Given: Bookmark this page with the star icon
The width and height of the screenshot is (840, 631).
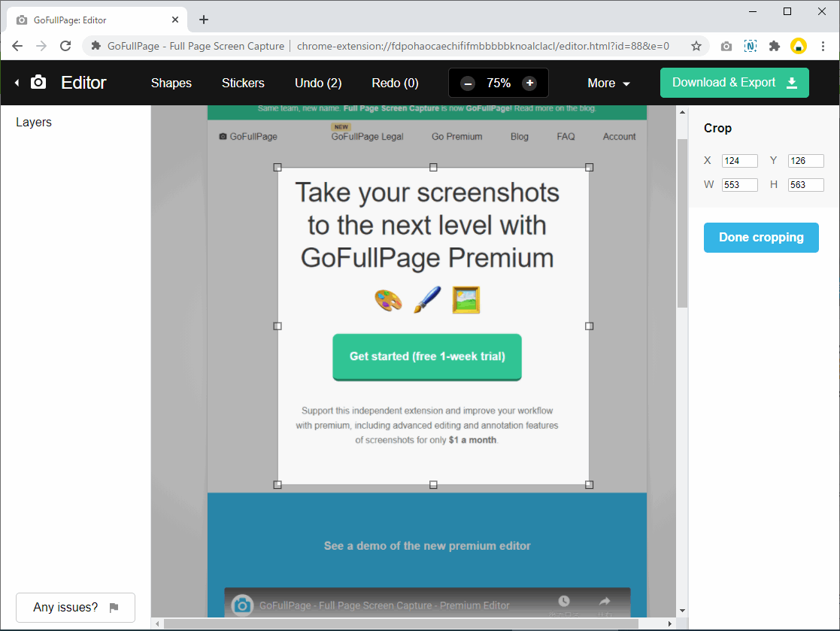Looking at the screenshot, I should point(696,46).
